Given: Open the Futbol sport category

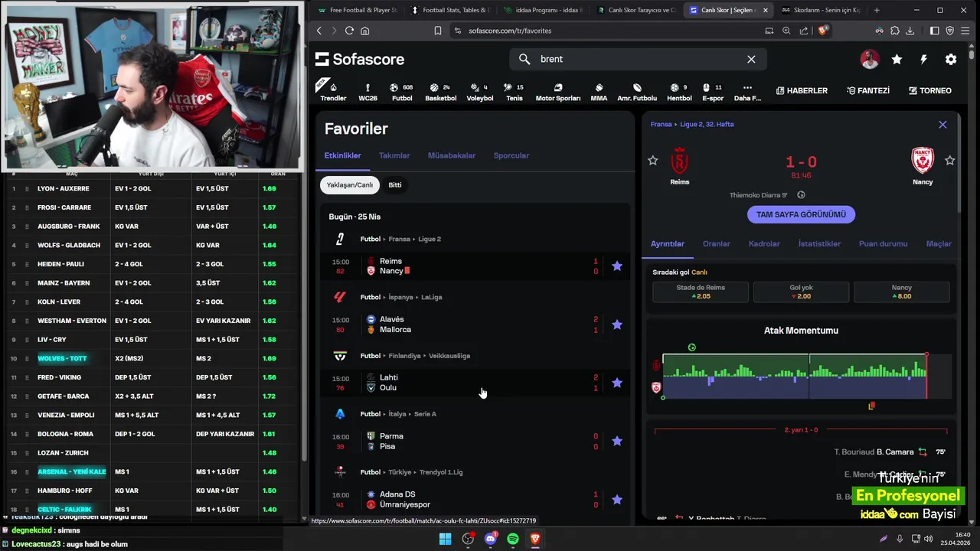Looking at the screenshot, I should click(401, 92).
